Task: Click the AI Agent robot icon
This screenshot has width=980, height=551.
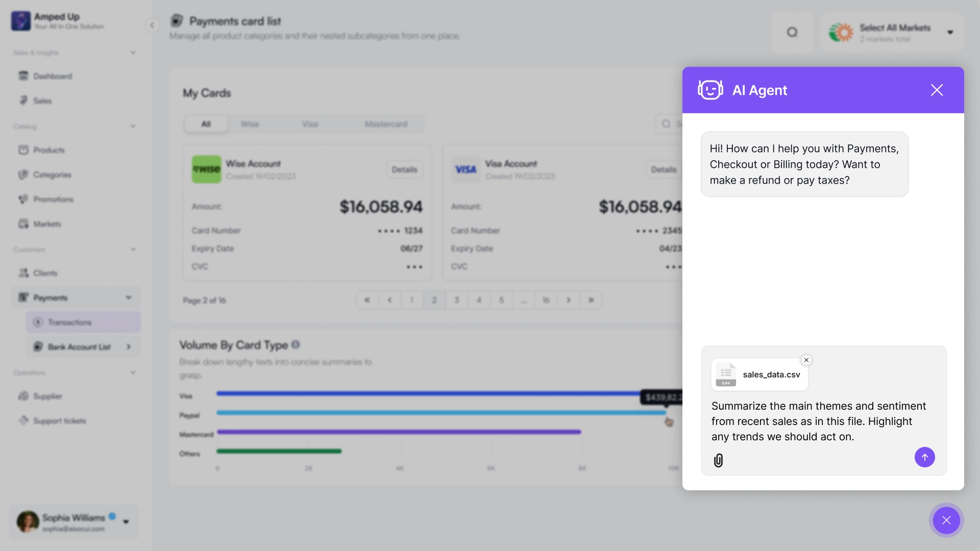Action: pos(710,90)
